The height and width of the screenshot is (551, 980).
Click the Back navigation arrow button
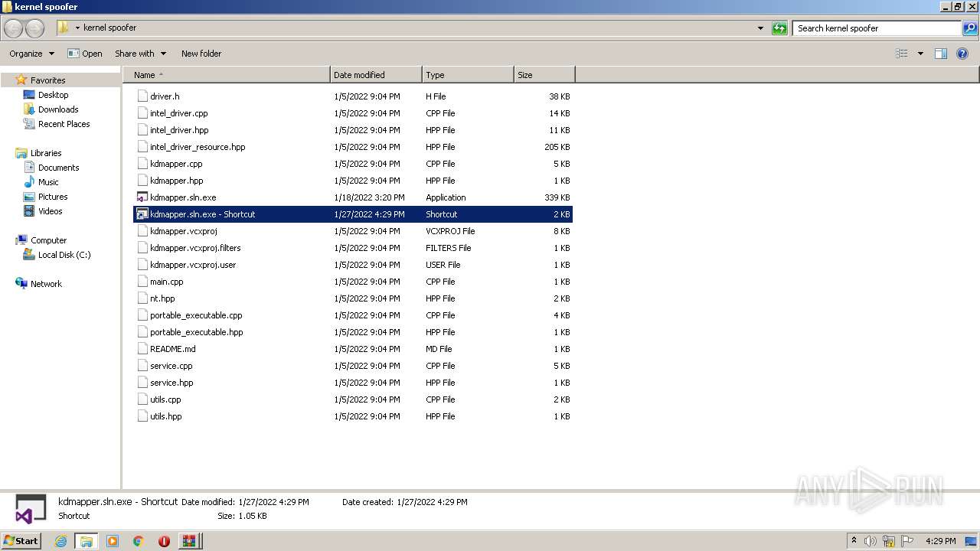(14, 28)
